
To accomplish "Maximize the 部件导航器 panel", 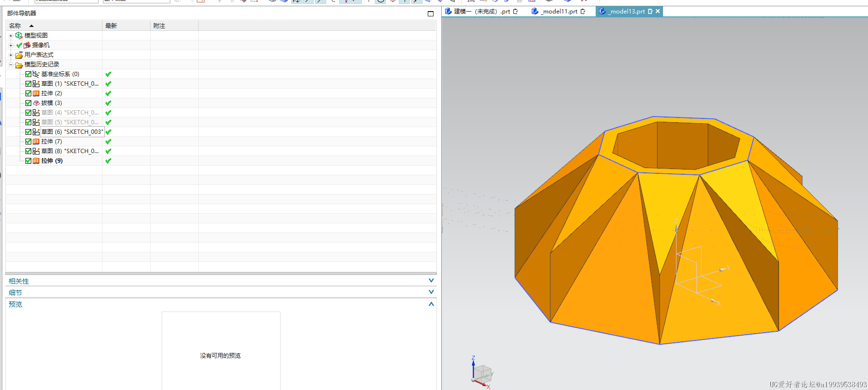I will pos(431,13).
